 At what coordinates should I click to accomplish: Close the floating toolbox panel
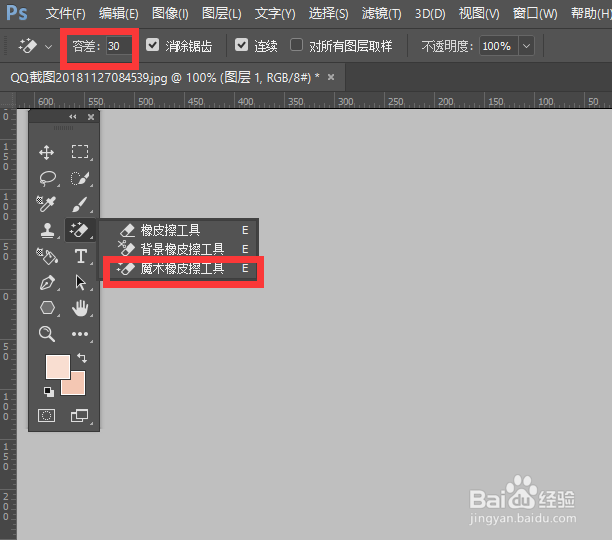(91, 117)
